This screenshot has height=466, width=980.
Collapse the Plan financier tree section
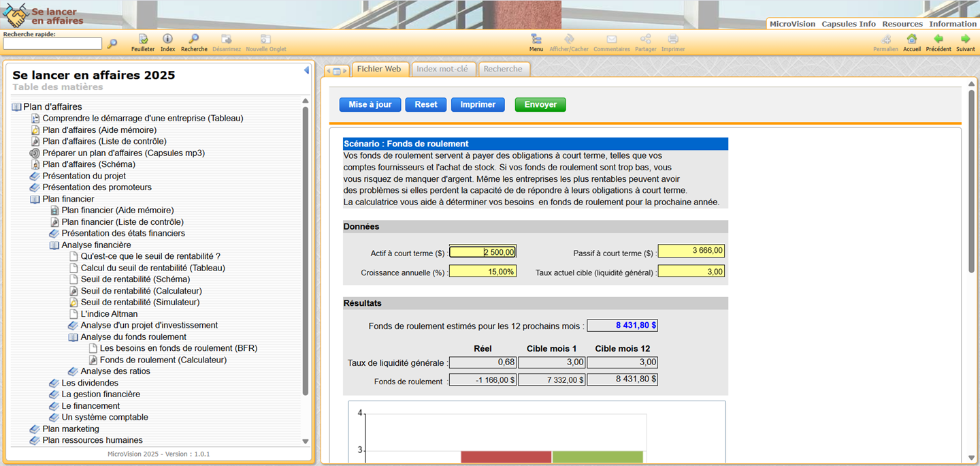(35, 199)
